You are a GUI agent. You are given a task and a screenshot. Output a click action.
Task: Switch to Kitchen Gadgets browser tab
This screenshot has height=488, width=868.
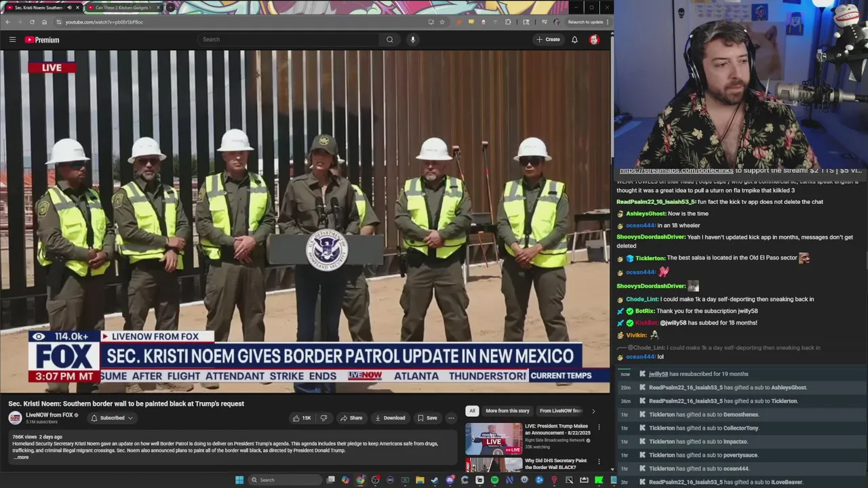[122, 7]
